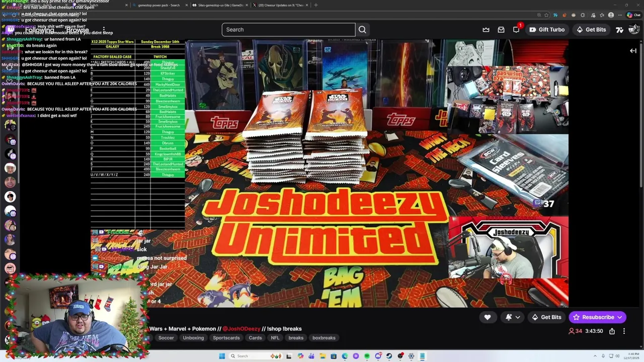Viewport: 644px width, 362px height.
Task: Open the Settings gear in taskbar
Action: point(411,356)
